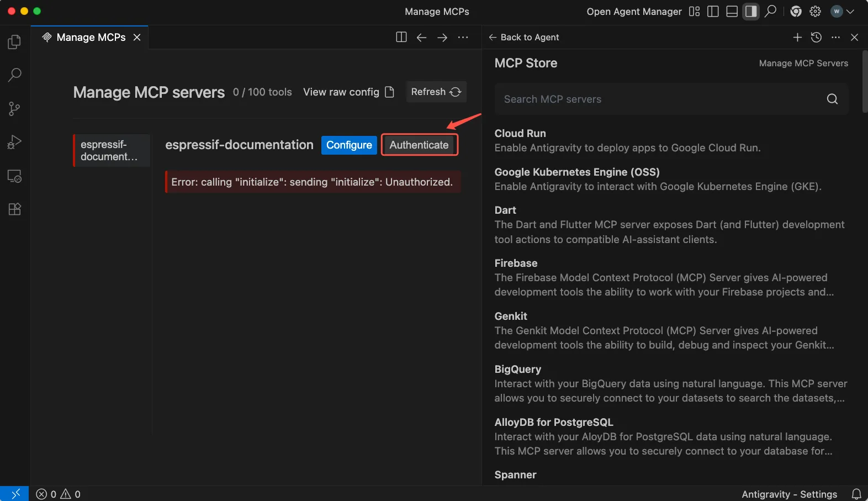Open Cloud Run in MCP Store
This screenshot has height=501, width=868.
tap(671, 140)
